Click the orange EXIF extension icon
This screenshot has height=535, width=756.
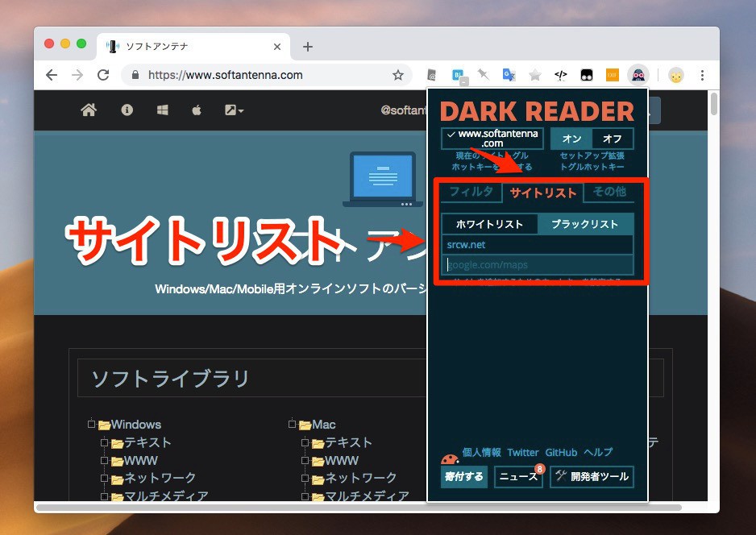[613, 75]
